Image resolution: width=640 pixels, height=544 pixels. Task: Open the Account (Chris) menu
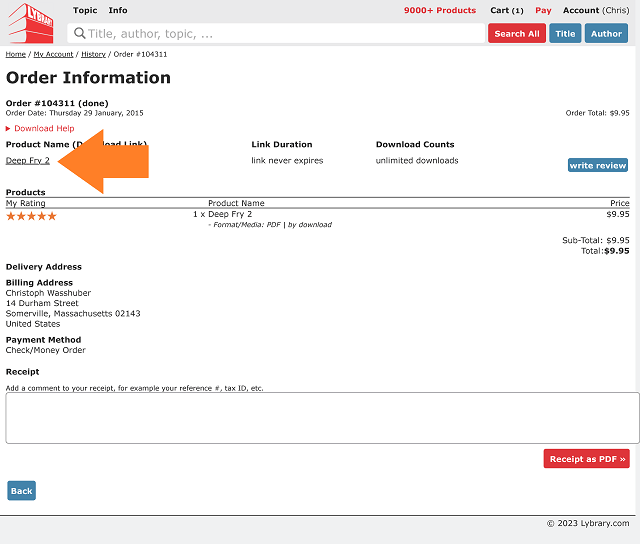tap(596, 10)
